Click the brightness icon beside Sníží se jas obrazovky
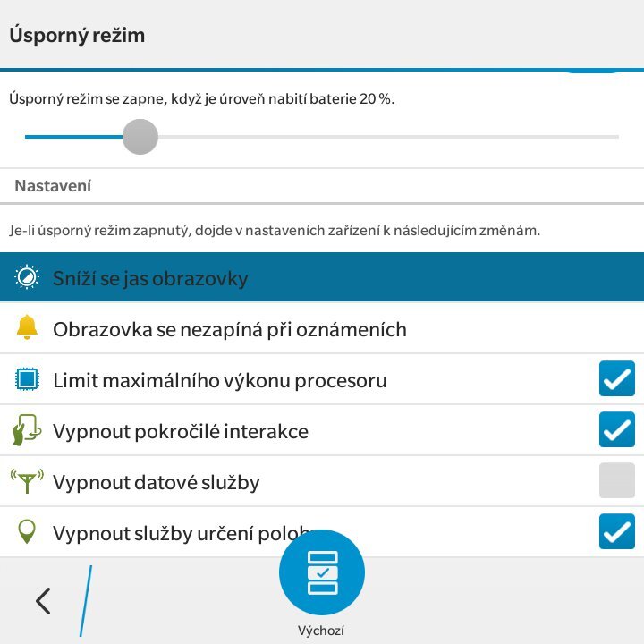Viewport: 644px width, 644px height. click(28, 278)
